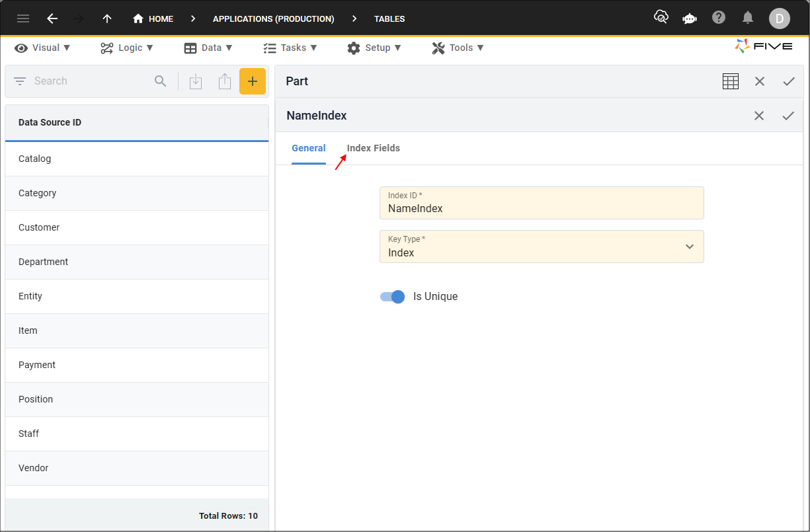Open the Data menu

click(x=208, y=48)
